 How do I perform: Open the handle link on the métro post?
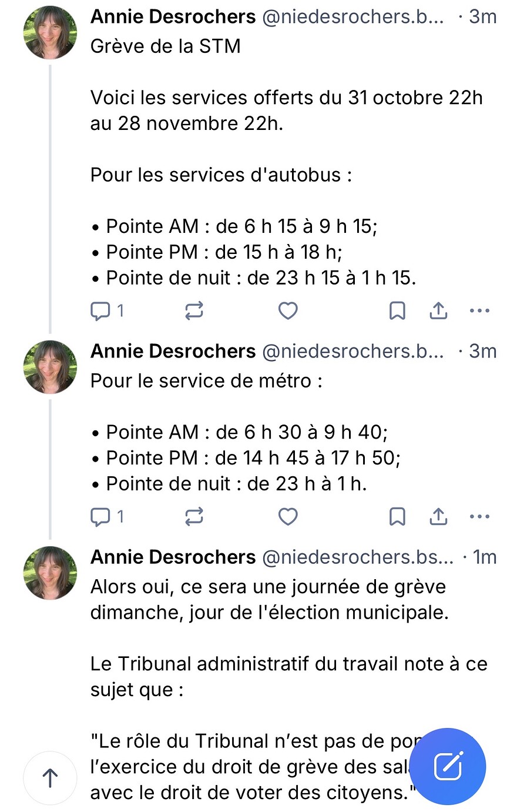click(352, 351)
